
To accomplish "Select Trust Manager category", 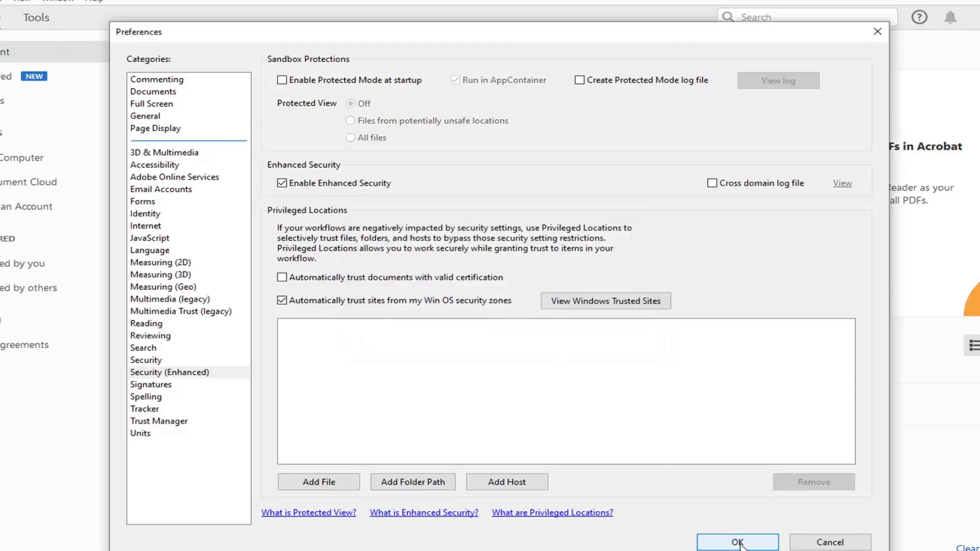I will point(159,421).
